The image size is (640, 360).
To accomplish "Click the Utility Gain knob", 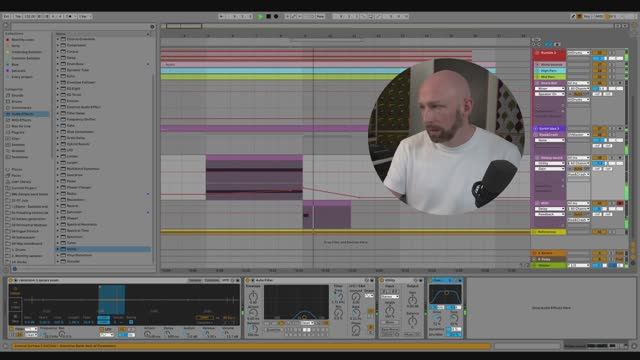I will pos(412,301).
